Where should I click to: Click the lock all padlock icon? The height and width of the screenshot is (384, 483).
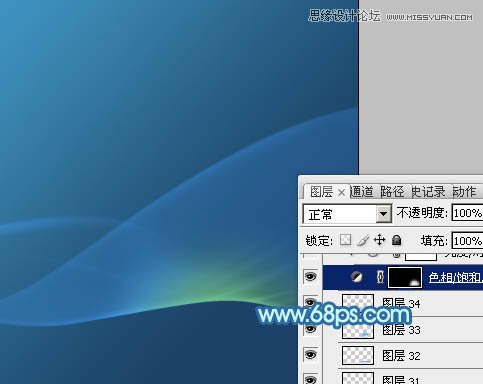(396, 240)
